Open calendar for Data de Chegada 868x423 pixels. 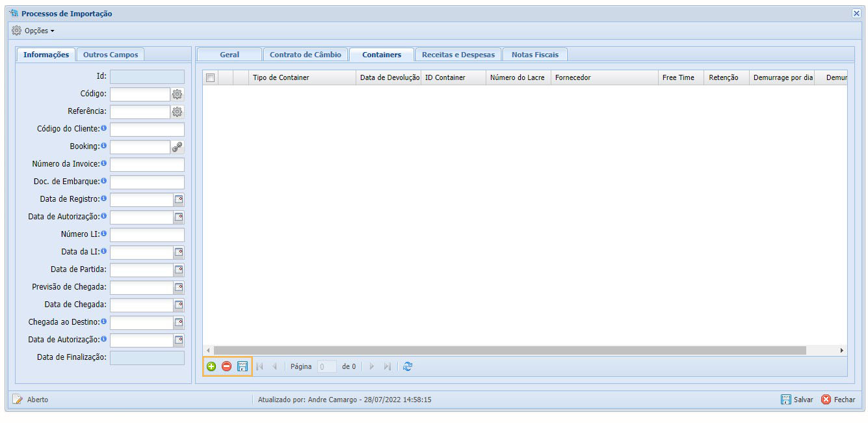click(x=179, y=305)
